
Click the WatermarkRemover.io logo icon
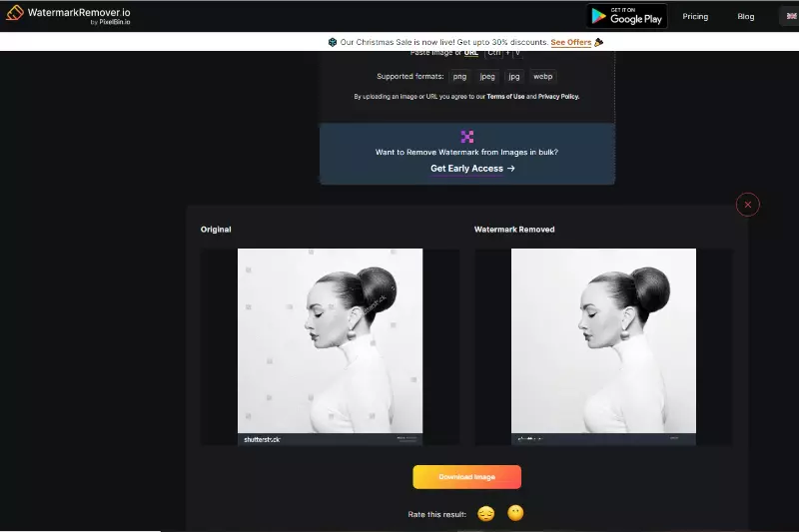coord(15,14)
